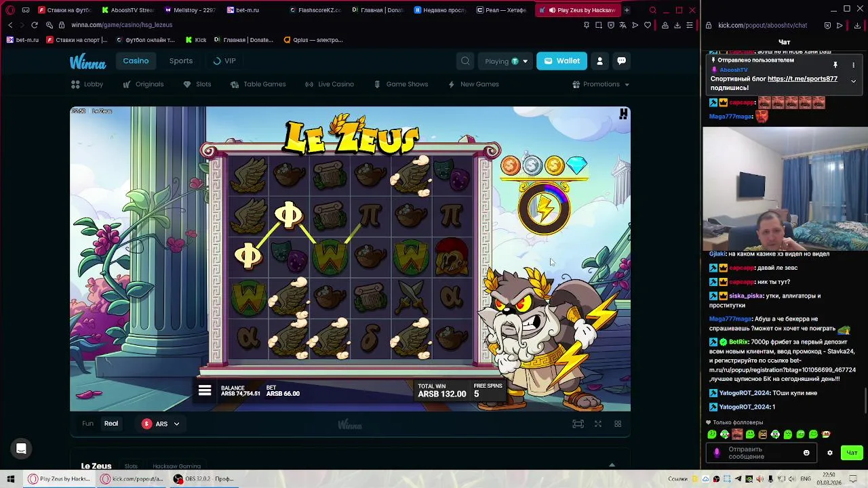
Task: Go to Lobby category
Action: pos(87,84)
